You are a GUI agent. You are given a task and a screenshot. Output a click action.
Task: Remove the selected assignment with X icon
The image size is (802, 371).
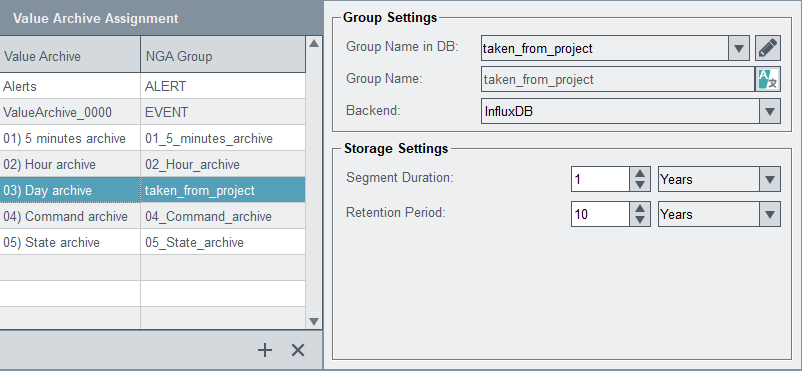click(298, 350)
